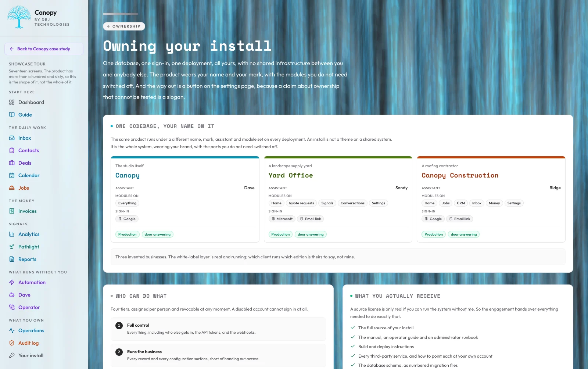Click the CRM module chip

(x=461, y=203)
